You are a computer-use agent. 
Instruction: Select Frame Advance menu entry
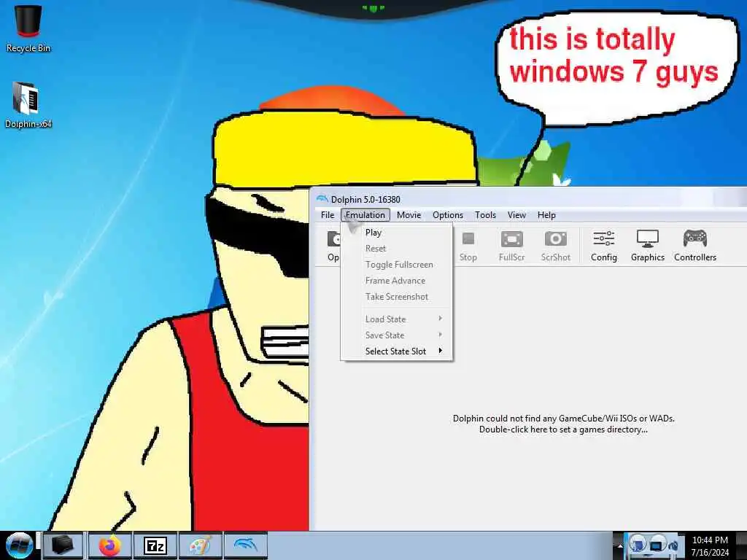point(396,281)
